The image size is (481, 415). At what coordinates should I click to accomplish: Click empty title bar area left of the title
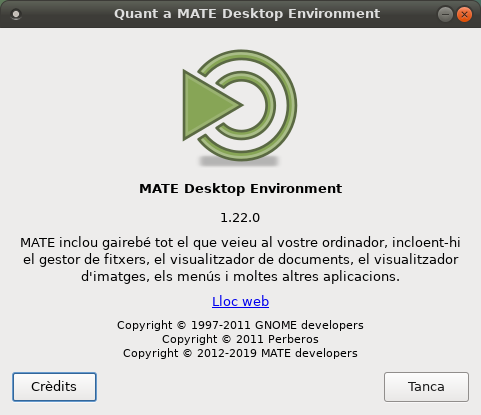67,14
